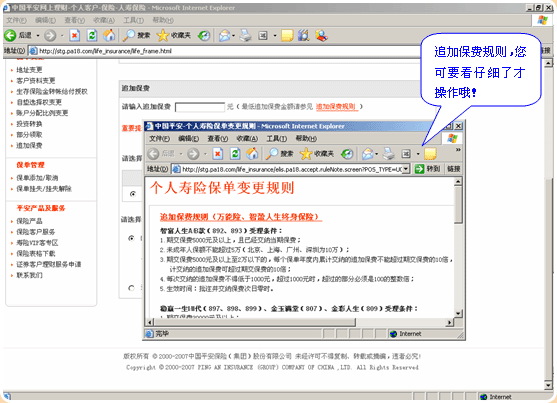Screen dimensions: 557x403
Task: Open 文件(F) menu in main window
Action: [x=16, y=20]
